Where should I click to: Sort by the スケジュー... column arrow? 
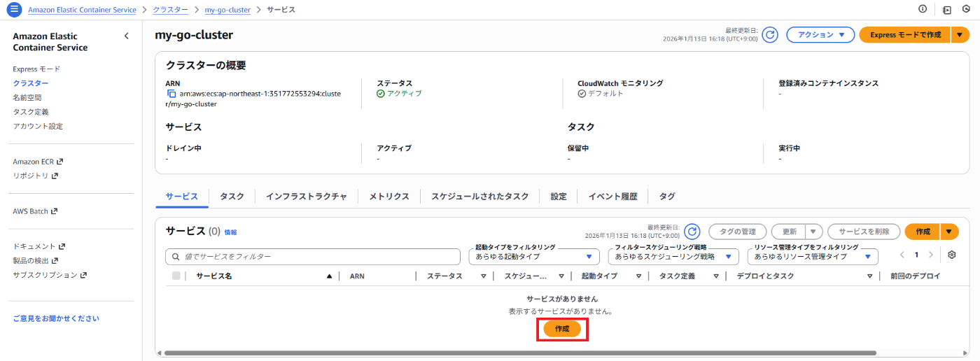561,276
